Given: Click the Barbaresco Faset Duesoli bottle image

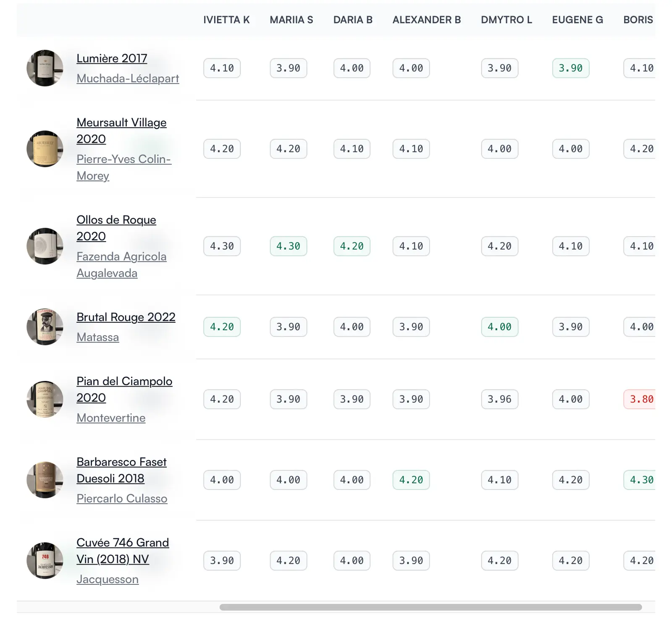Looking at the screenshot, I should click(x=45, y=480).
